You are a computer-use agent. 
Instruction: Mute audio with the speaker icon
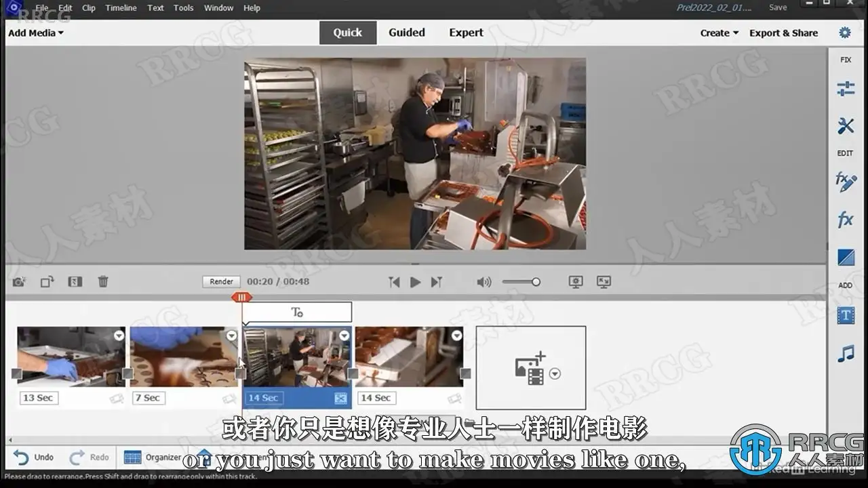point(484,282)
